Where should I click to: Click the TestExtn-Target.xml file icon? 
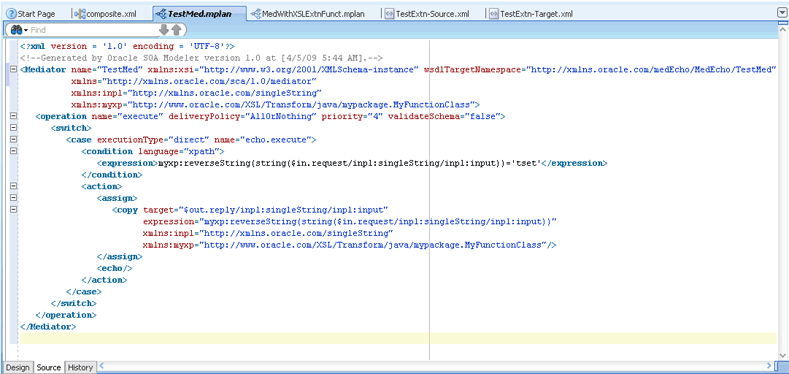click(494, 14)
